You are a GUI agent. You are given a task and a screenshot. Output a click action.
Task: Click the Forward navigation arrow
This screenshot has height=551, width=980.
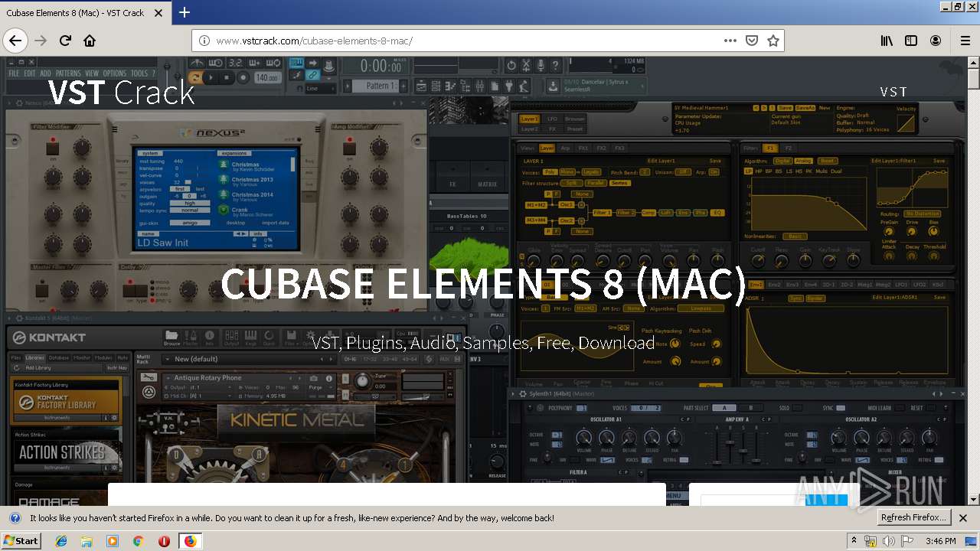[41, 41]
